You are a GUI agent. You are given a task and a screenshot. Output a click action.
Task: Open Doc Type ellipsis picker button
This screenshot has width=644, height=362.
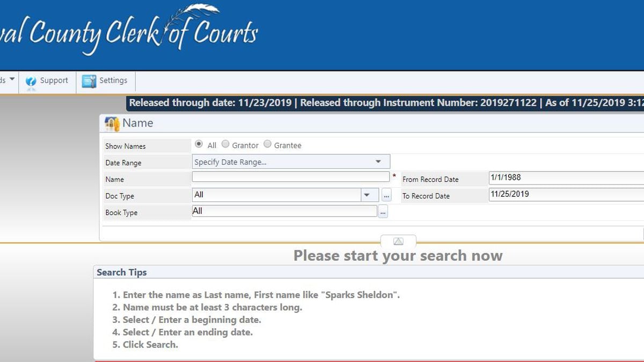386,195
